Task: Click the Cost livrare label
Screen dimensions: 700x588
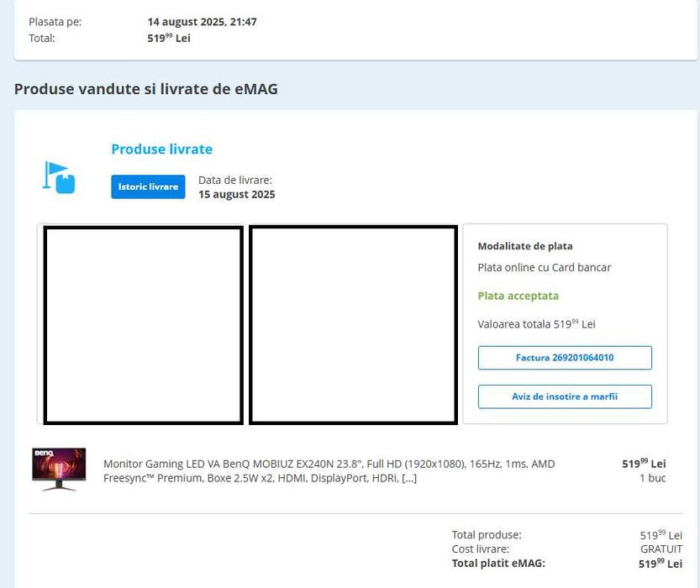Action: pos(481,549)
